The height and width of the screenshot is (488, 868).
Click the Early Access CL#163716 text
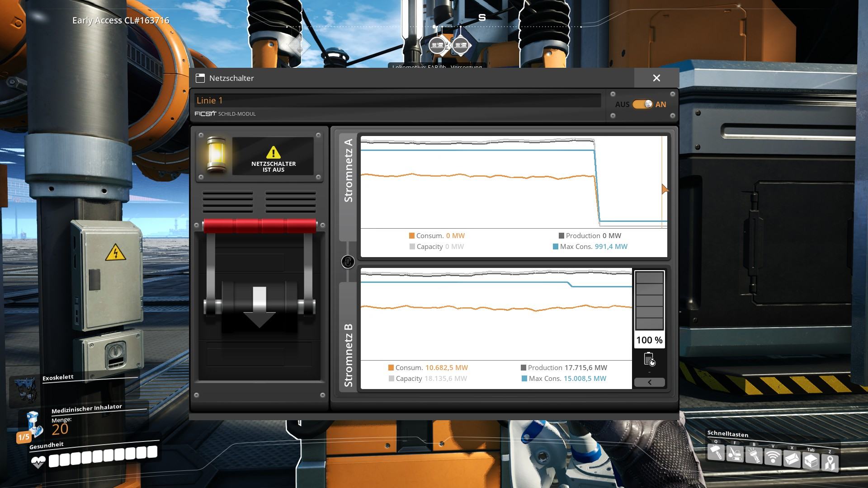coord(121,20)
